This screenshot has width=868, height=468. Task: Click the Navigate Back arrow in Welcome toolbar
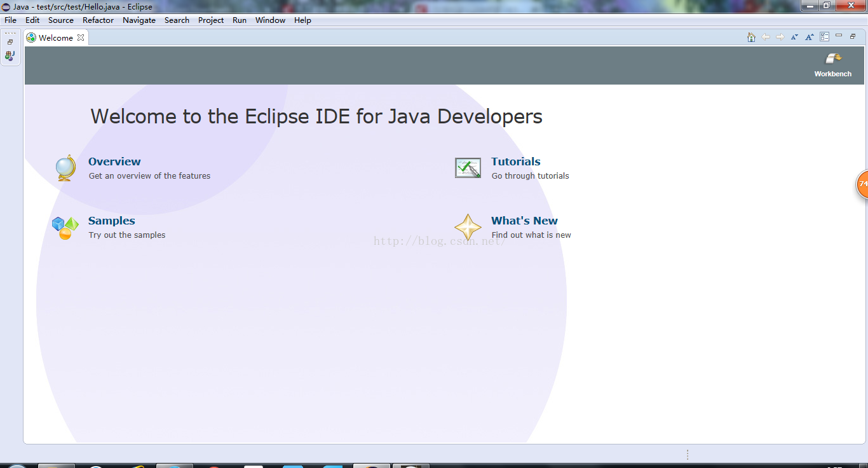tap(766, 37)
